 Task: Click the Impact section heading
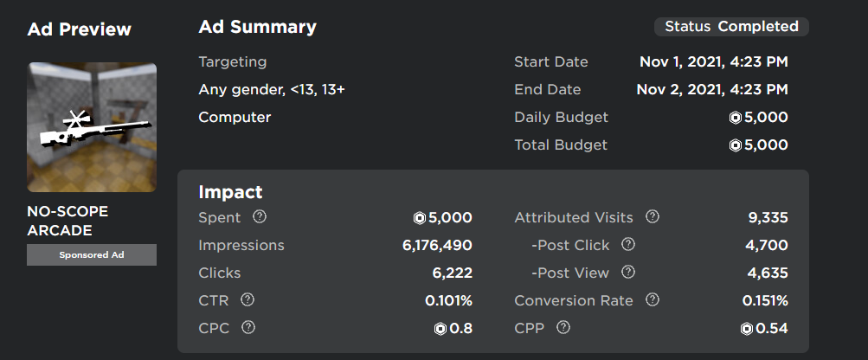tap(230, 192)
